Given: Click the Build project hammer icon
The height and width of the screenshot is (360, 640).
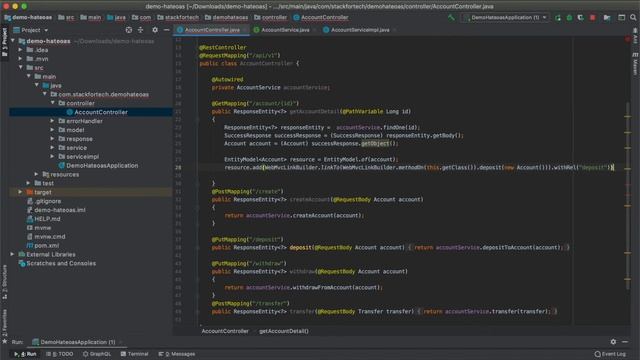Looking at the screenshot, I should (x=451, y=18).
